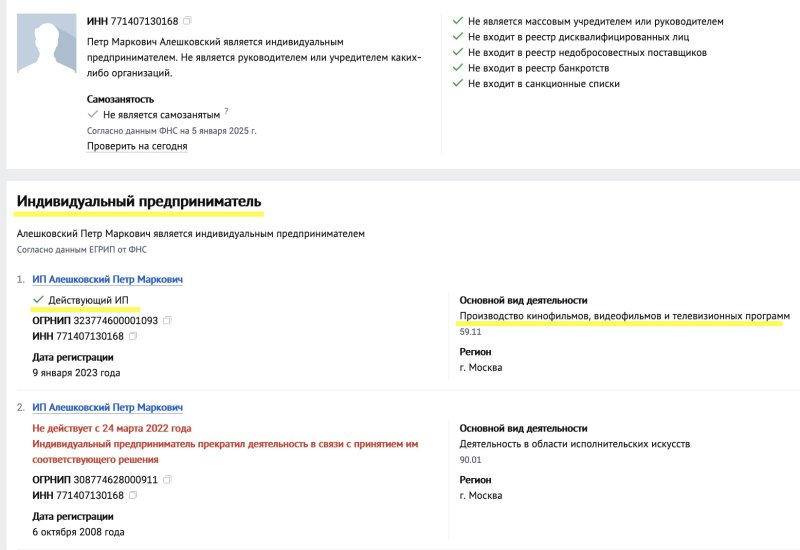Click checkmark for 'санкционные списки'

pyautogui.click(x=458, y=83)
